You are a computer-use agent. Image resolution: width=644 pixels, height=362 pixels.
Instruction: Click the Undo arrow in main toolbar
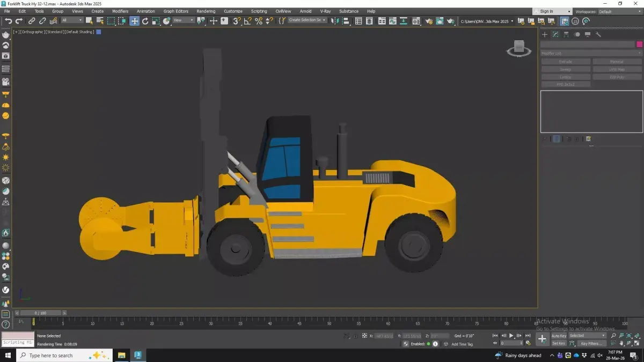[8, 21]
